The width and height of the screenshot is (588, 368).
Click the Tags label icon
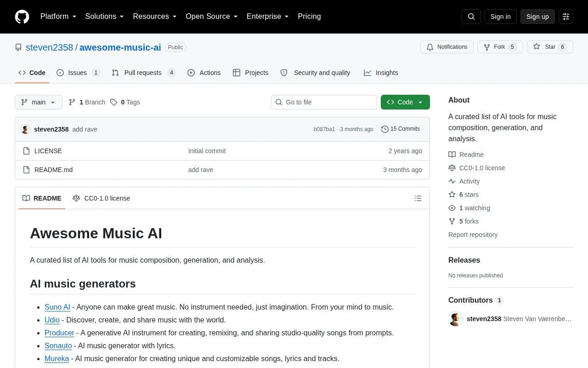click(113, 102)
